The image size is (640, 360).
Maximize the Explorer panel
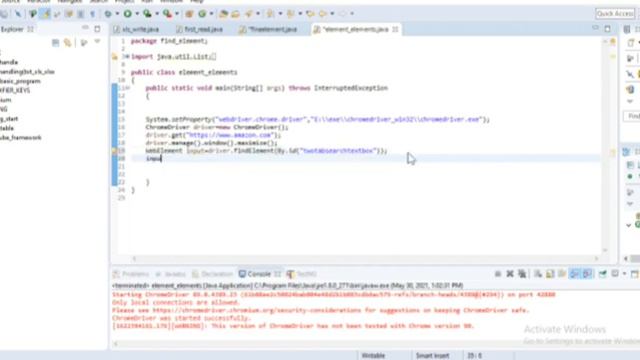pos(97,29)
